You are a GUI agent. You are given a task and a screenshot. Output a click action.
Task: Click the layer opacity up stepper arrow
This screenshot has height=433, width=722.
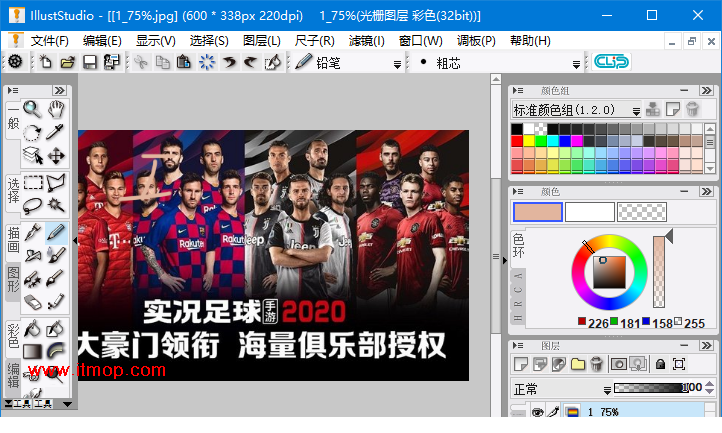coord(710,384)
